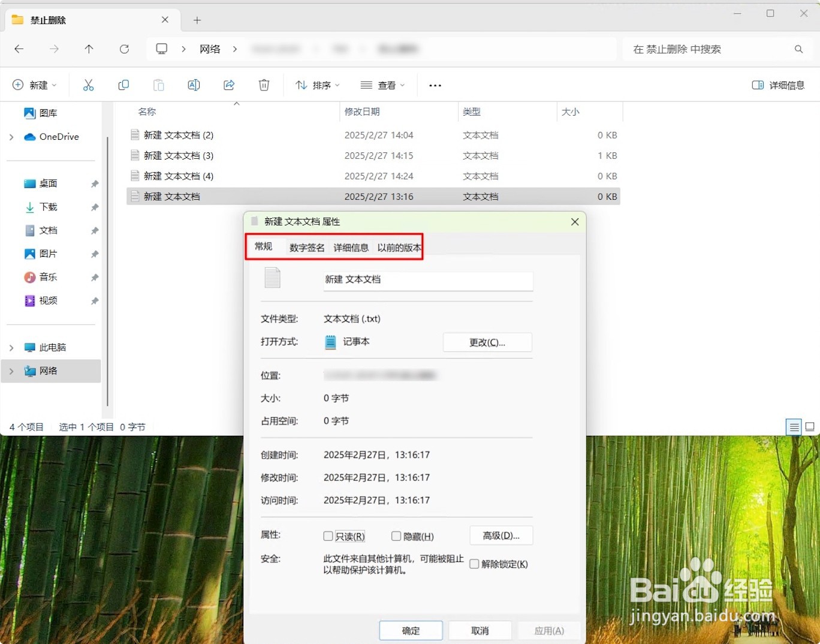The height and width of the screenshot is (644, 820).
Task: Open the 详细信息 pane at top right
Action: [x=777, y=85]
